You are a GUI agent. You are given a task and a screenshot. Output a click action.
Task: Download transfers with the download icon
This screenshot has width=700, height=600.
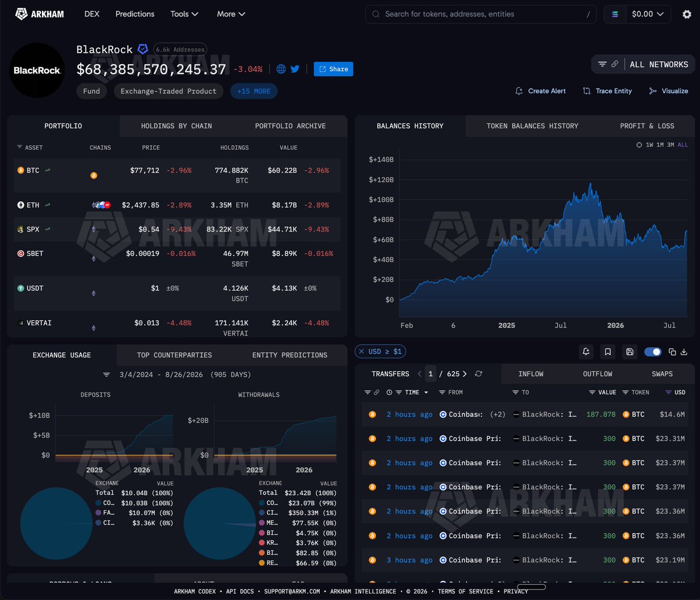684,352
